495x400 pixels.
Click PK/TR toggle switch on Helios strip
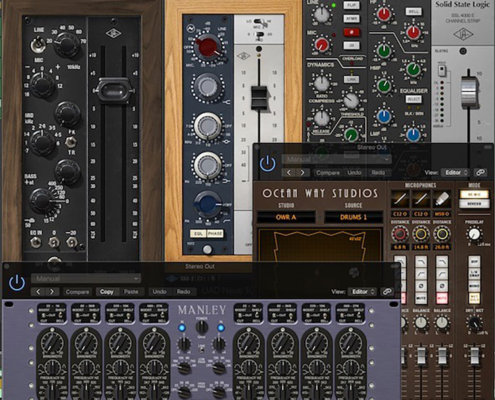(x=71, y=142)
